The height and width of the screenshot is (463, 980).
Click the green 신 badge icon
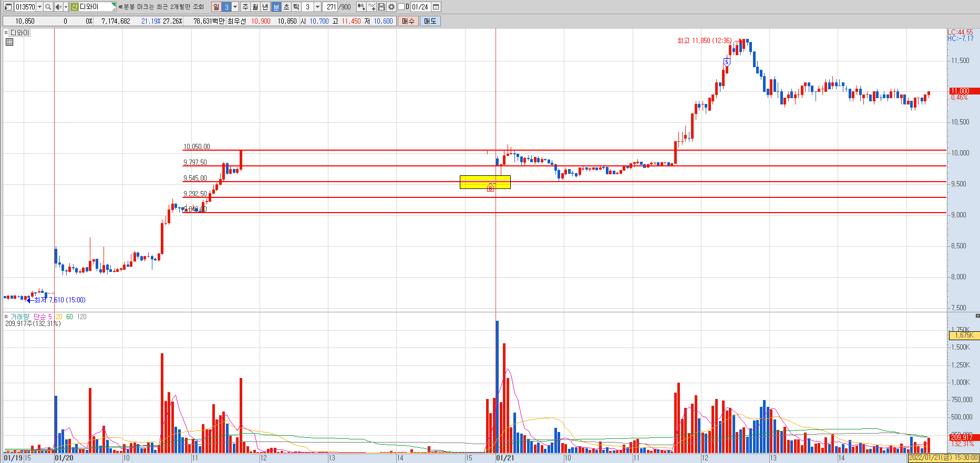[x=74, y=7]
